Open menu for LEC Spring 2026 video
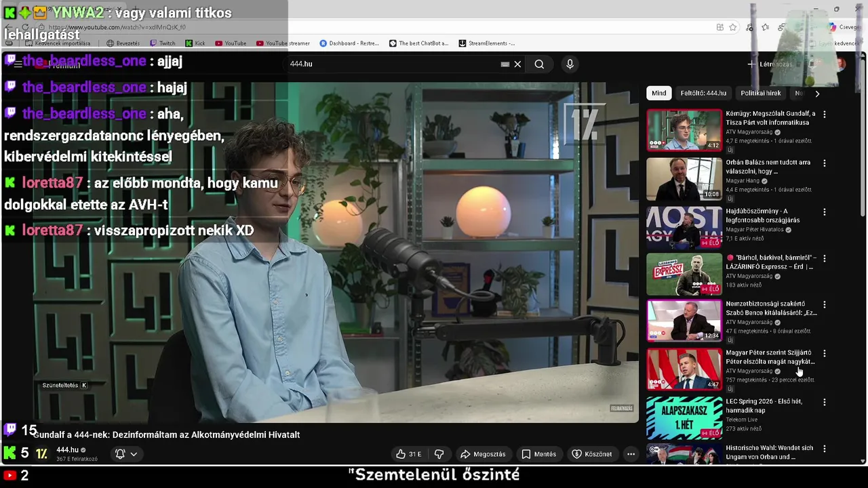This screenshot has width=868, height=488. (x=825, y=402)
